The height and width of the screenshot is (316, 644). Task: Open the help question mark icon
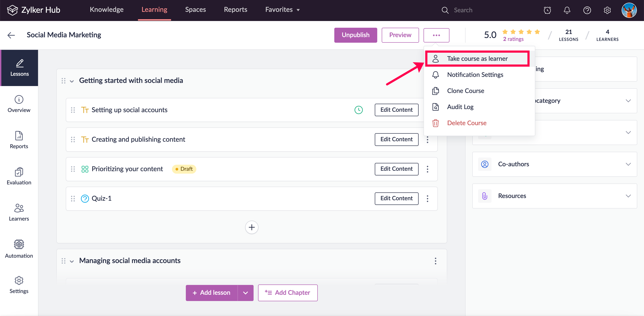click(x=587, y=10)
